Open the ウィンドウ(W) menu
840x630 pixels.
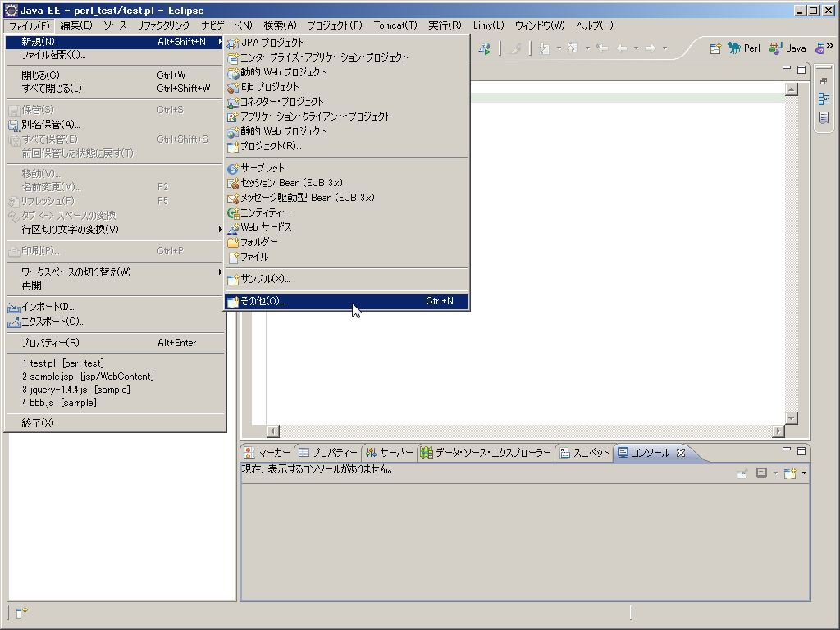point(540,25)
